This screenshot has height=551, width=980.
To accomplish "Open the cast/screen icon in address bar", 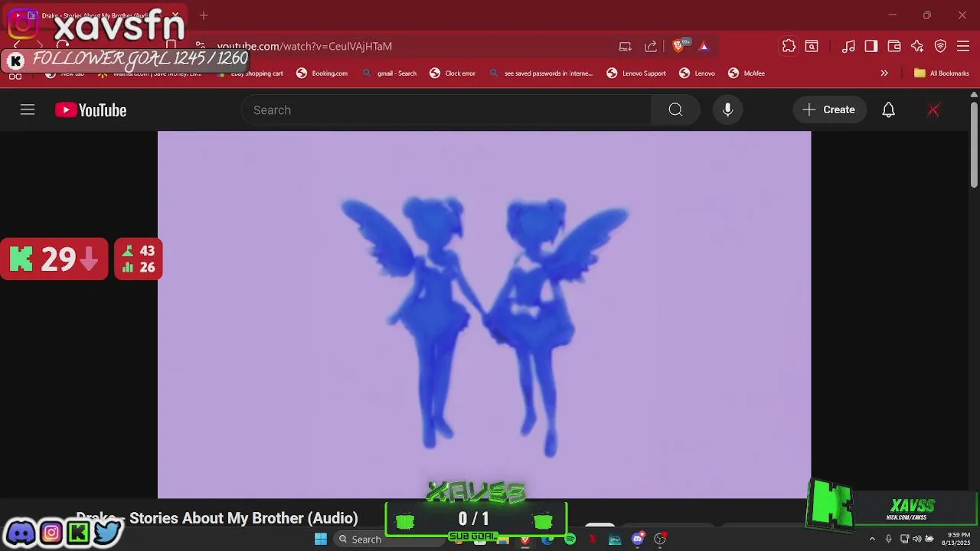I will pyautogui.click(x=626, y=46).
